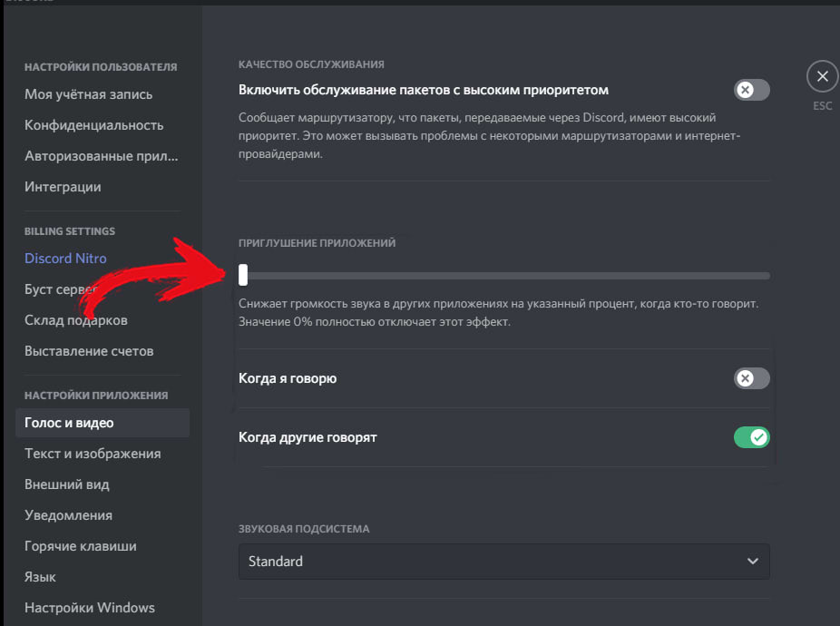Open 'Текст и изображения' settings
The image size is (840, 626).
pos(93,454)
